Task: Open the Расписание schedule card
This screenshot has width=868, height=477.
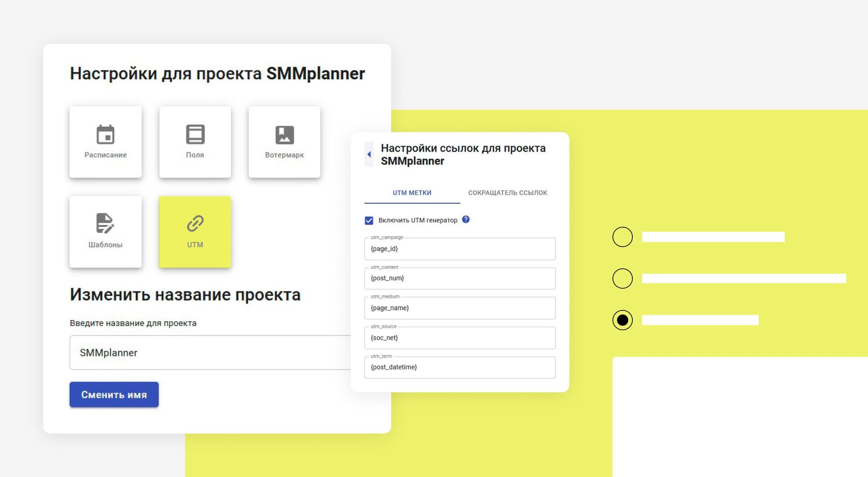Action: point(105,142)
